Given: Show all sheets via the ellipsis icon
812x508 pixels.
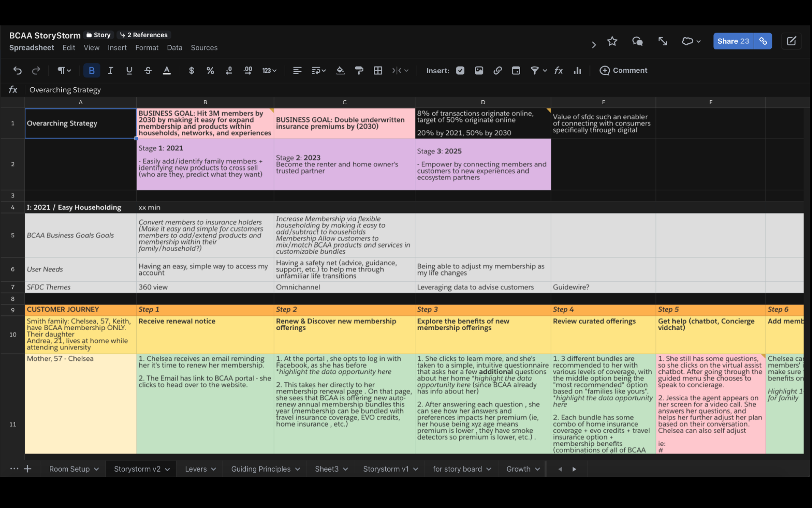Looking at the screenshot, I should click(x=14, y=469).
